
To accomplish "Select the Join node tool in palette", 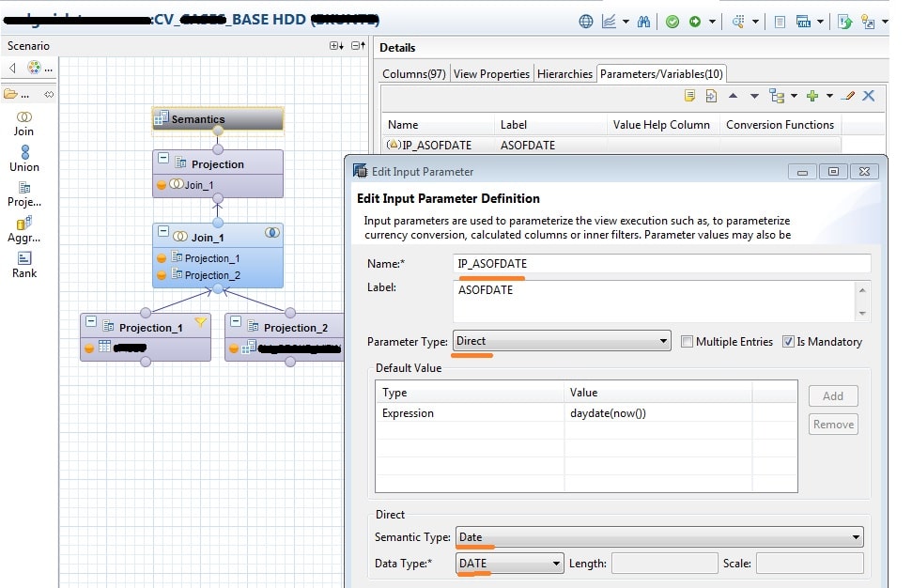I will (24, 123).
